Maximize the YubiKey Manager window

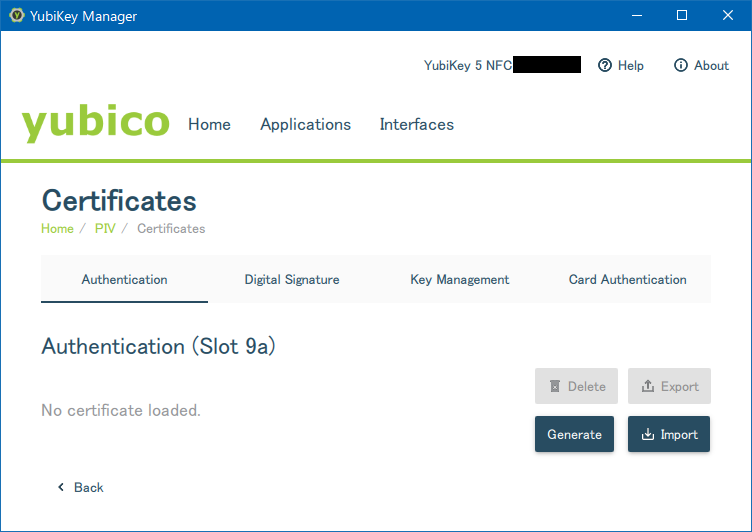coord(682,15)
